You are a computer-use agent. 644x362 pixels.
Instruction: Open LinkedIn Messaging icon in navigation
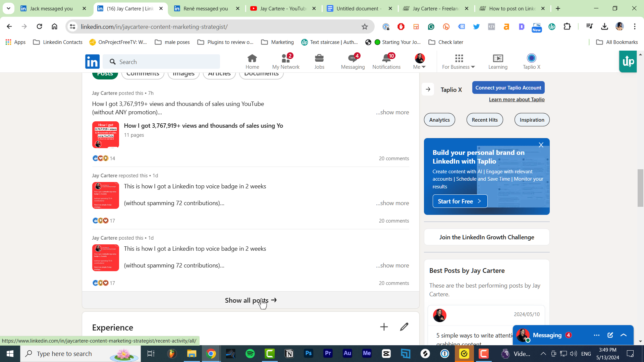(352, 61)
